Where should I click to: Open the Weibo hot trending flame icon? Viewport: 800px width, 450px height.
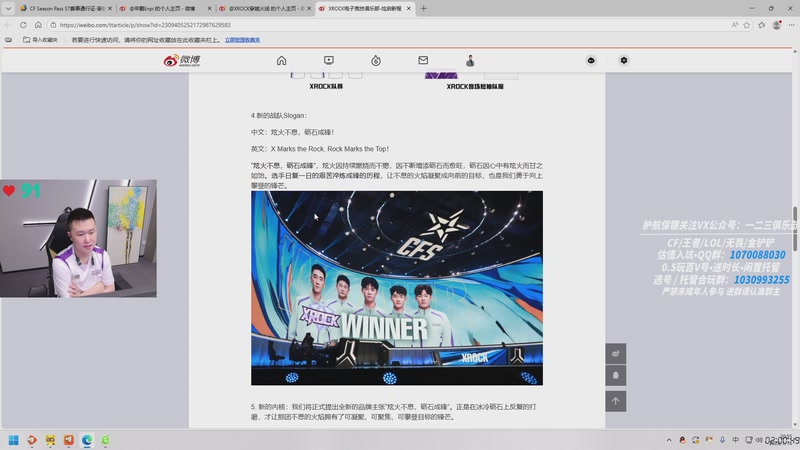[x=376, y=61]
